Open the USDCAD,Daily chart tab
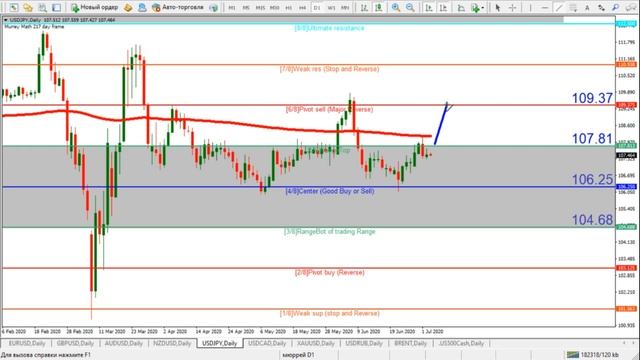640x360 pixels. [x=267, y=343]
